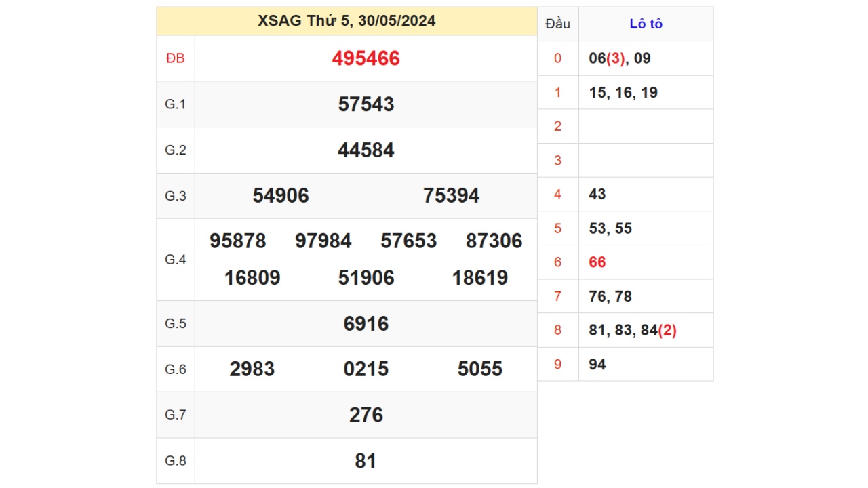Viewport: 868px width, 488px height.
Task: Select the G.6 row label
Action: pyautogui.click(x=175, y=369)
